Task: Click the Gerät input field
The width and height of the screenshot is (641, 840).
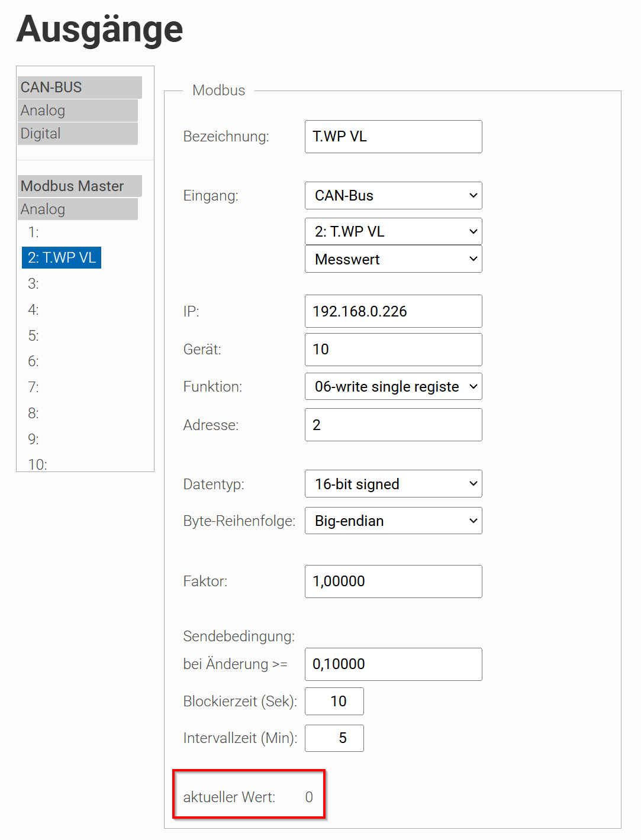Action: 393,350
